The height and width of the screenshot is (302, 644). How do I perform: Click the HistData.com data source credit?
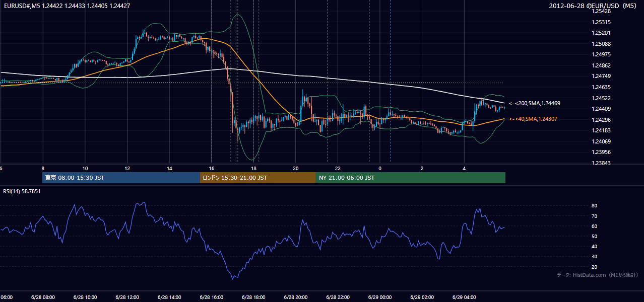(597, 275)
